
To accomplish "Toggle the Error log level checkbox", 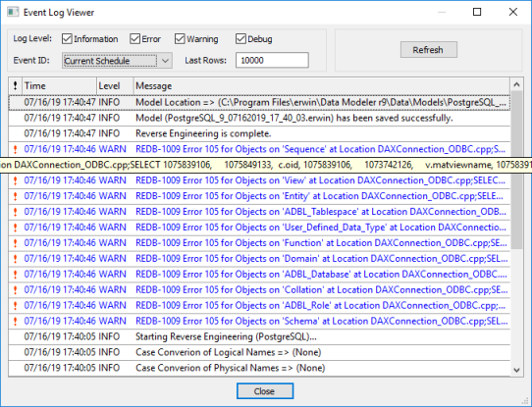I will point(135,39).
